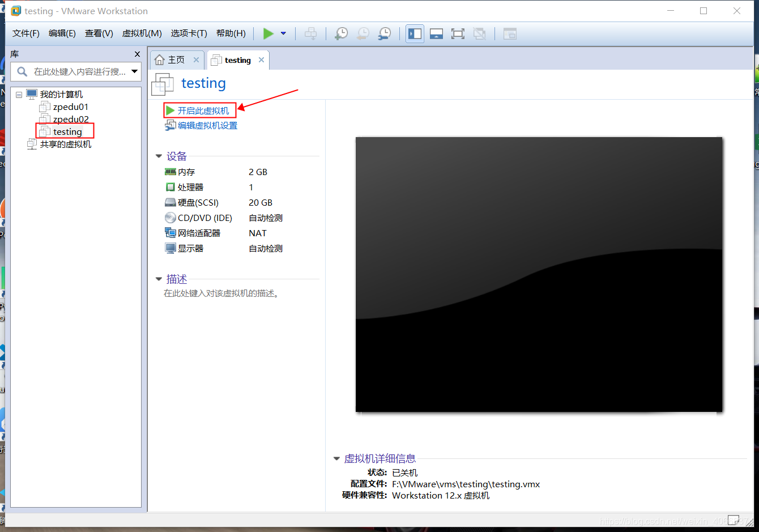Click the revert to snapshot icon

tap(363, 33)
